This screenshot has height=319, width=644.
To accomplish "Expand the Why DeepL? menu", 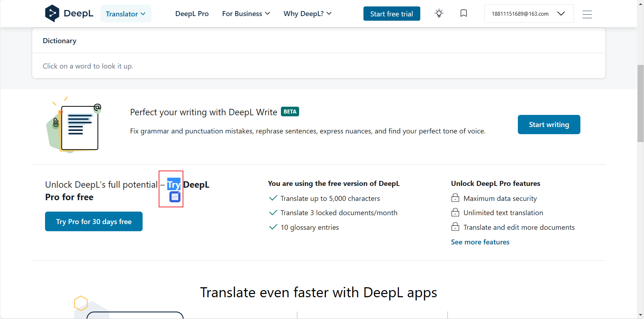I will 307,14.
